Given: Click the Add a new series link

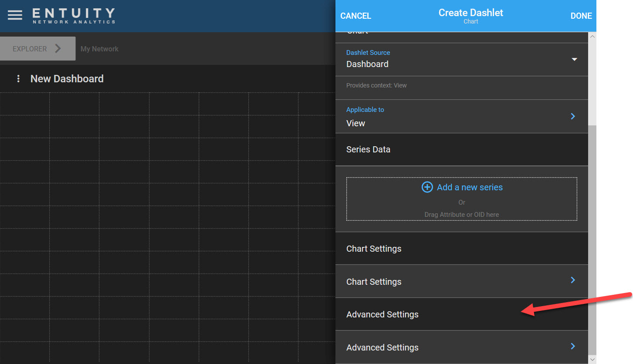Looking at the screenshot, I should tap(469, 187).
